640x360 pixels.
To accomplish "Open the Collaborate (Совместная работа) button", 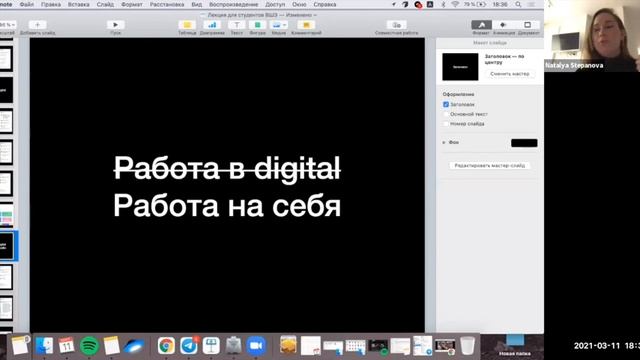I will click(x=396, y=25).
